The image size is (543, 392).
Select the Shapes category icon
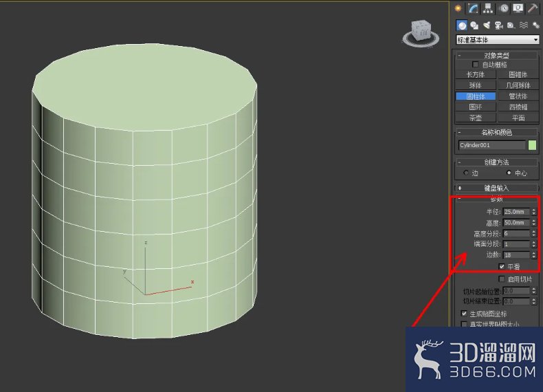[474, 25]
